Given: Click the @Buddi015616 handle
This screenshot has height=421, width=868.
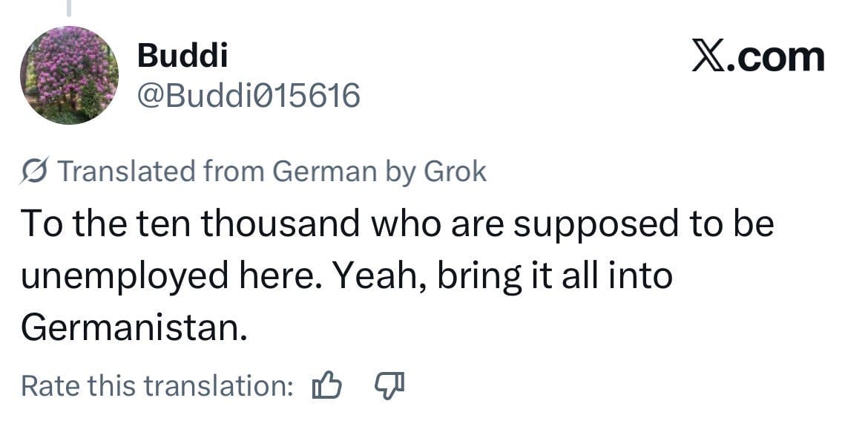Looking at the screenshot, I should [249, 95].
